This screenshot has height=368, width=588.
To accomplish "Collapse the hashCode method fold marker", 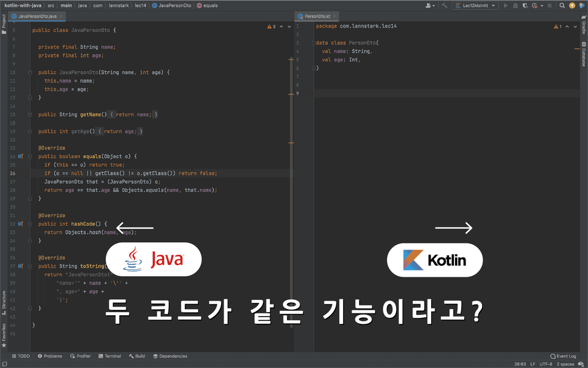I will click(30, 224).
